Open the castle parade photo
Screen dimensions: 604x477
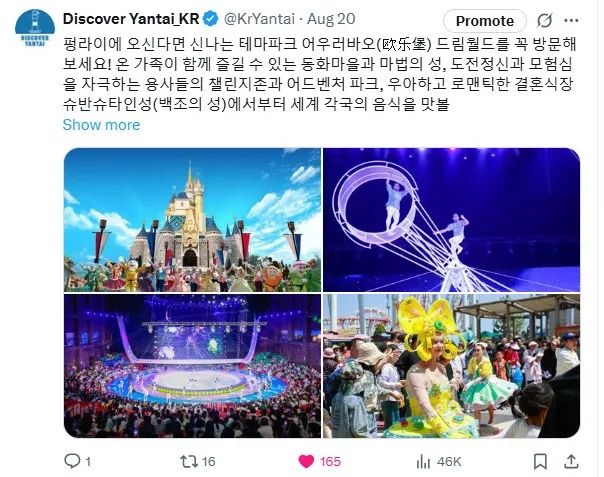tap(192, 220)
